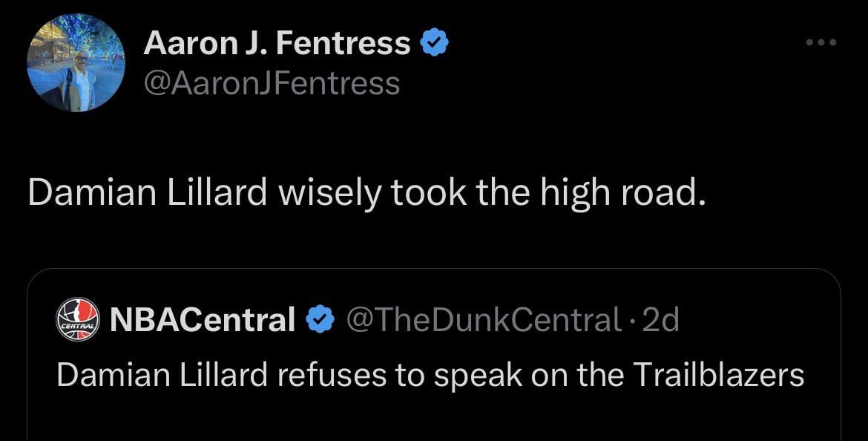The image size is (868, 441).
Task: Click Aaron J. Fentress's profile photo
Action: coord(76,63)
